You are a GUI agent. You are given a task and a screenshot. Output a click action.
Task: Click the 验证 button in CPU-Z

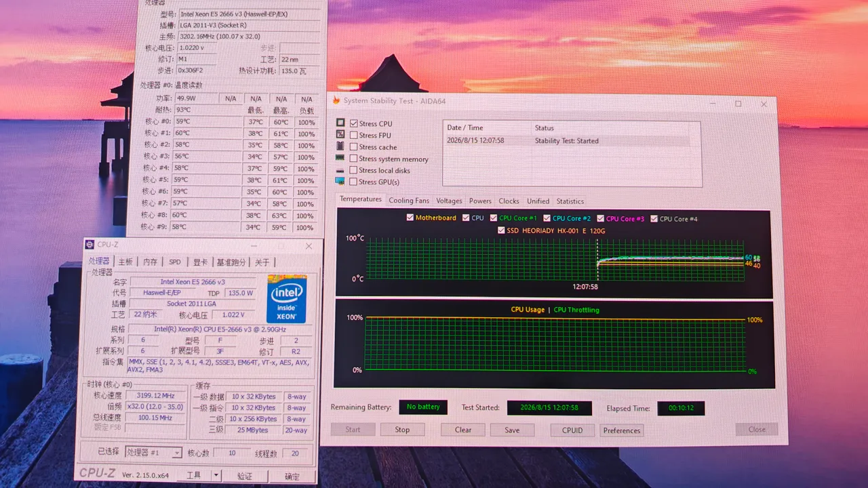pos(245,476)
